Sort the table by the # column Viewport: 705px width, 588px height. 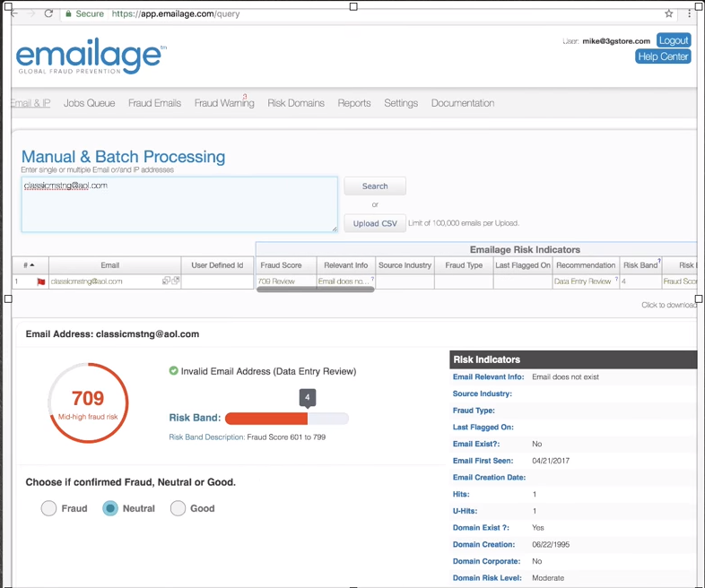click(30, 265)
